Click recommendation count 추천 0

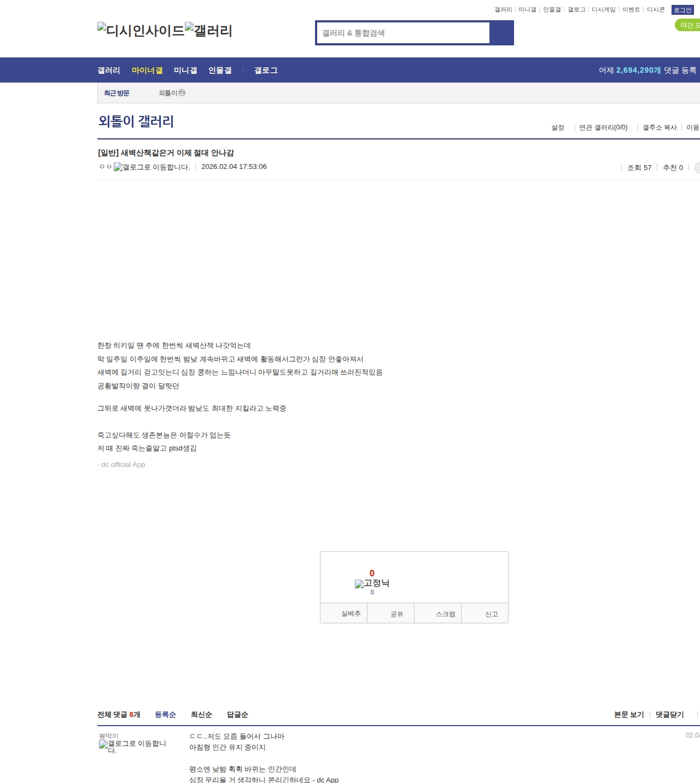tap(673, 168)
